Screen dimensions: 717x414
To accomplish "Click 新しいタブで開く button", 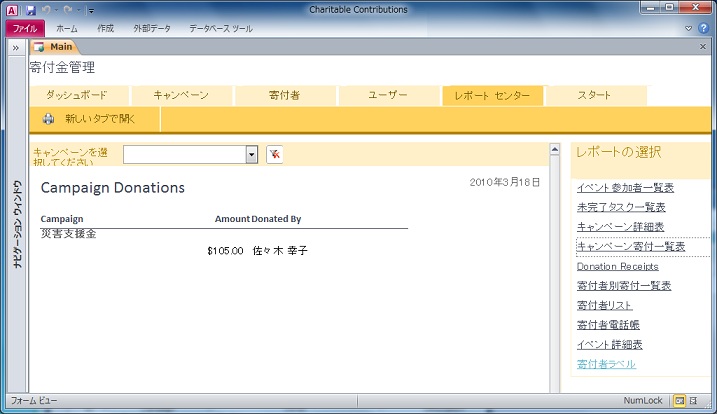I will pos(95,119).
